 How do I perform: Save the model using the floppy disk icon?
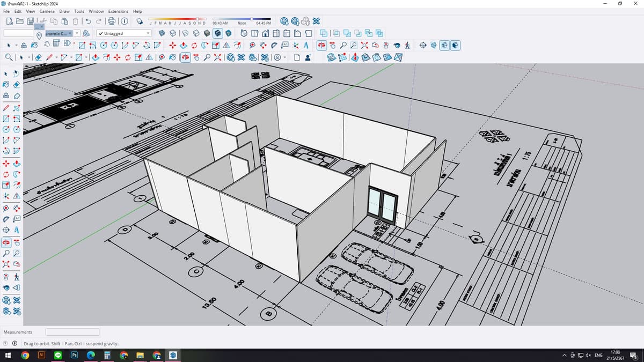coord(31,21)
